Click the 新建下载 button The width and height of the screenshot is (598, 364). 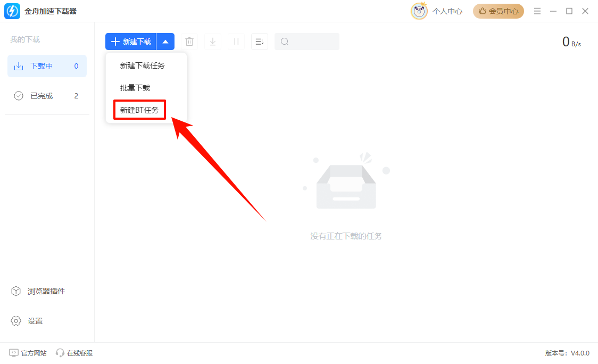131,42
